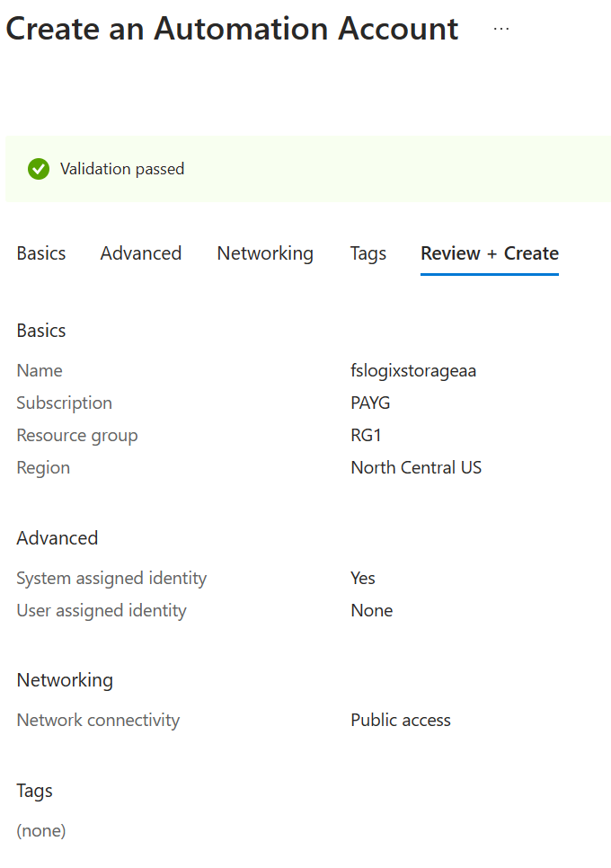
Task: Click the "Create an Automation Account" title
Action: click(x=232, y=29)
